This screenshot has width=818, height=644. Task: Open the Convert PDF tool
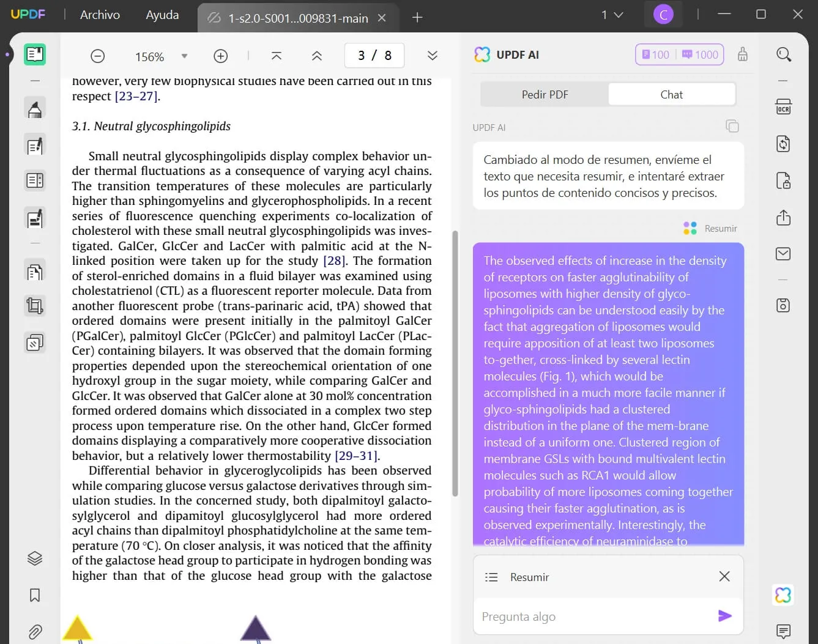pos(783,144)
